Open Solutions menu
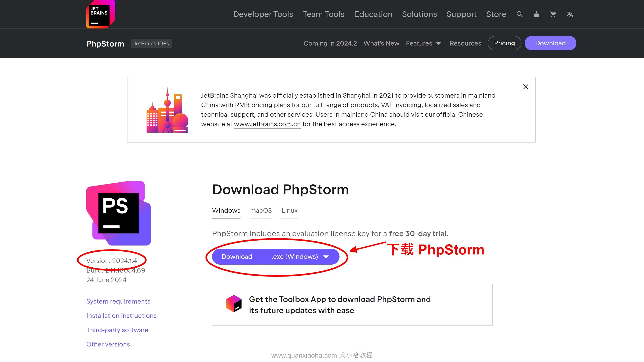Image resolution: width=644 pixels, height=362 pixels. click(419, 14)
